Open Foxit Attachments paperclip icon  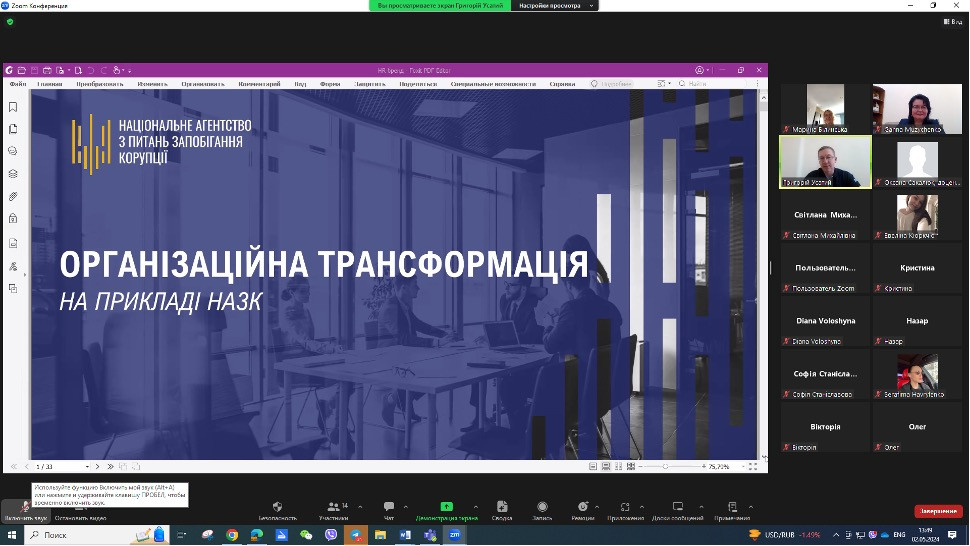[x=13, y=197]
